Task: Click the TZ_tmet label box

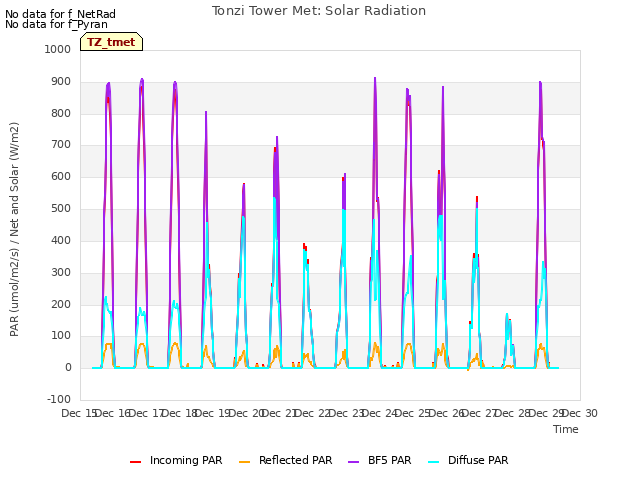Action: [x=111, y=42]
